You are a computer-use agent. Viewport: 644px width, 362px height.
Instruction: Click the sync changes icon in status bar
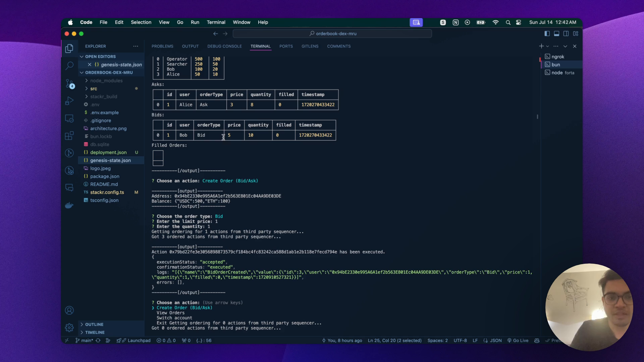(x=98, y=340)
